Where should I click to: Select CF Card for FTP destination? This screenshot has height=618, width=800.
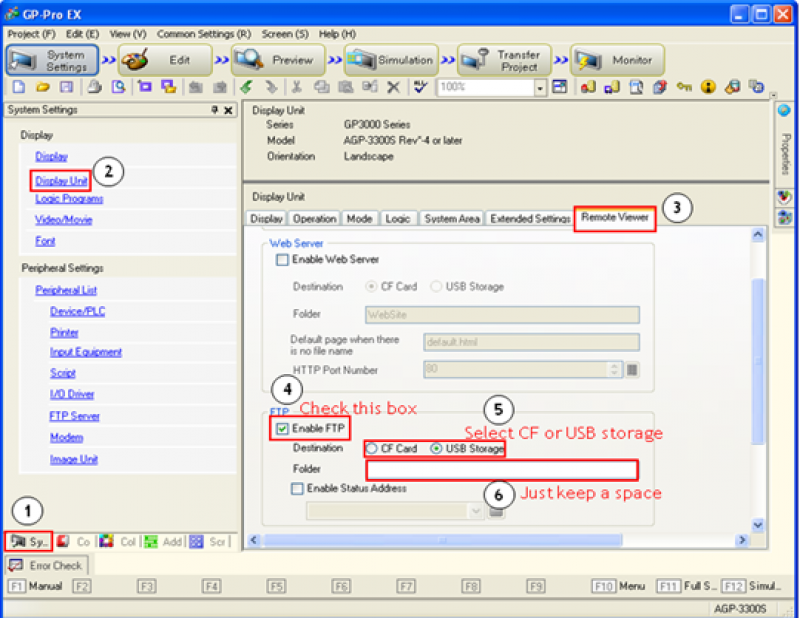pos(372,448)
